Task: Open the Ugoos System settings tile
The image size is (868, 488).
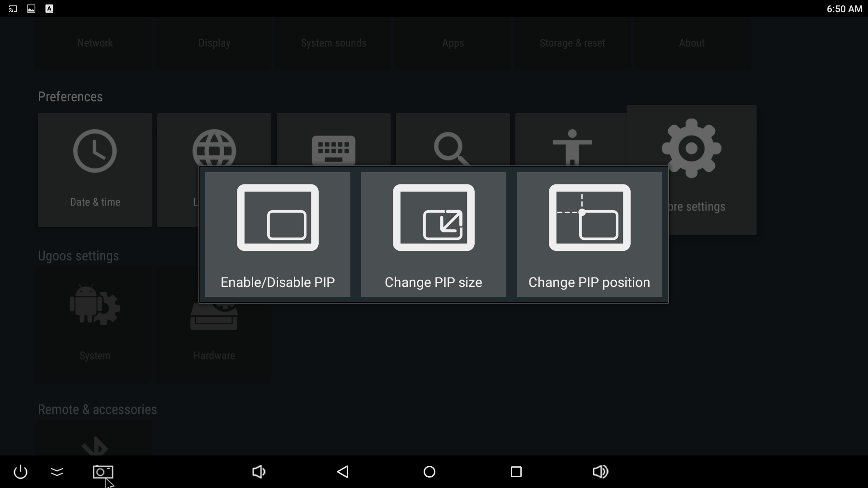Action: tap(95, 325)
